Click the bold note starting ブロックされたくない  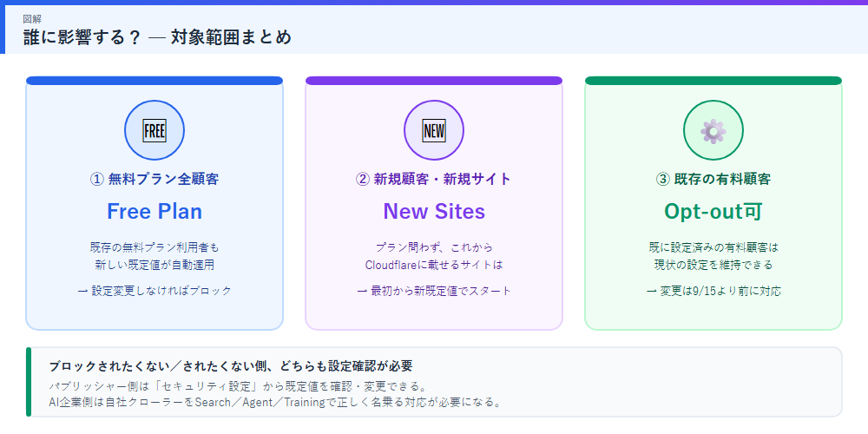(231, 366)
